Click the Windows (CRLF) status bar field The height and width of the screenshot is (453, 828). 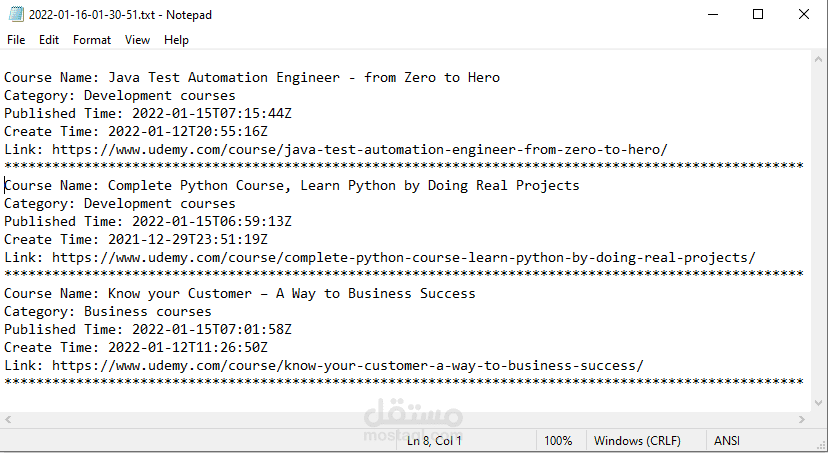pyautogui.click(x=638, y=441)
